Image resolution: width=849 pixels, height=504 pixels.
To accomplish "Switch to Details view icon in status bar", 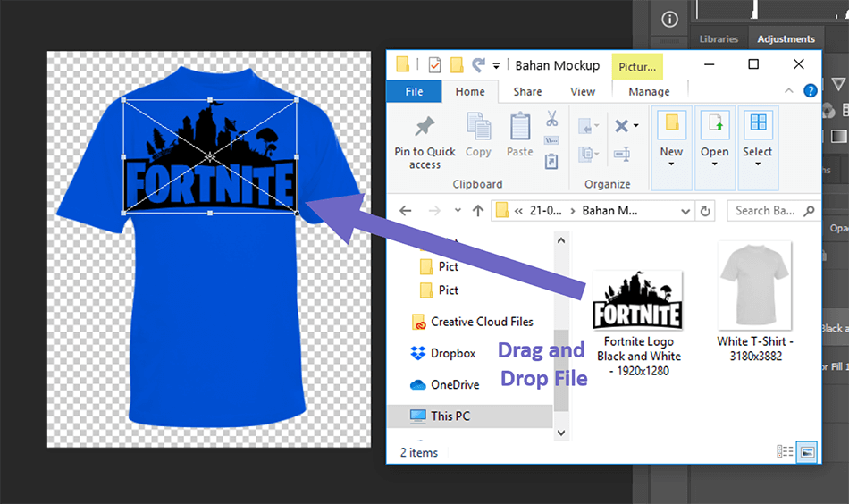I will [x=785, y=451].
